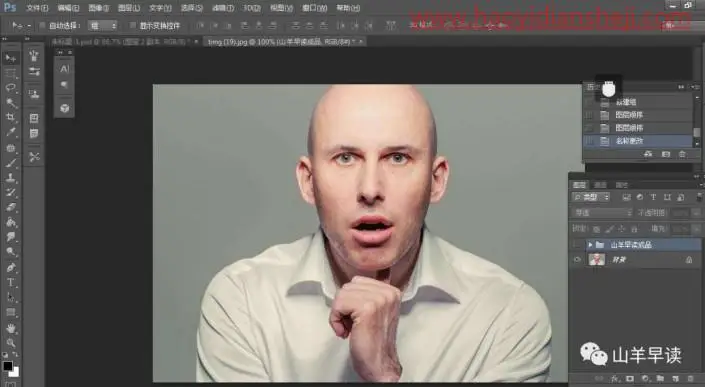Lock all for the selected layer
The width and height of the screenshot is (705, 387).
634,229
